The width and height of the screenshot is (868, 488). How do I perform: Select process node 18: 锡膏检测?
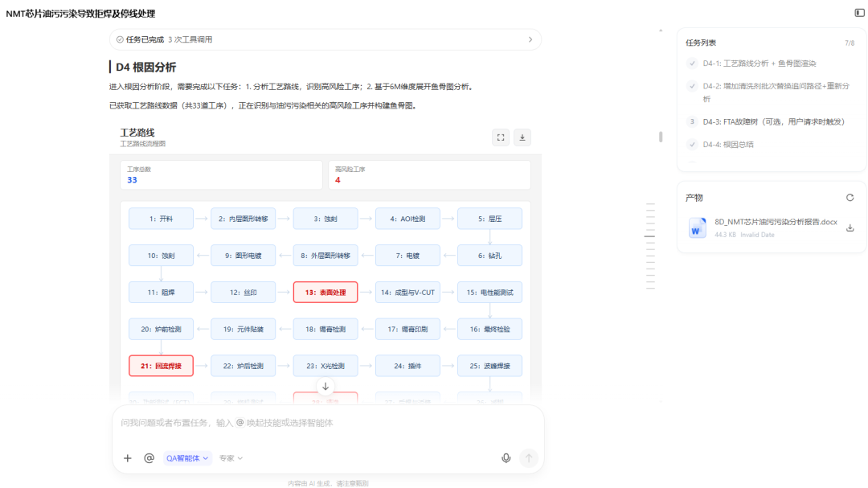tap(325, 329)
